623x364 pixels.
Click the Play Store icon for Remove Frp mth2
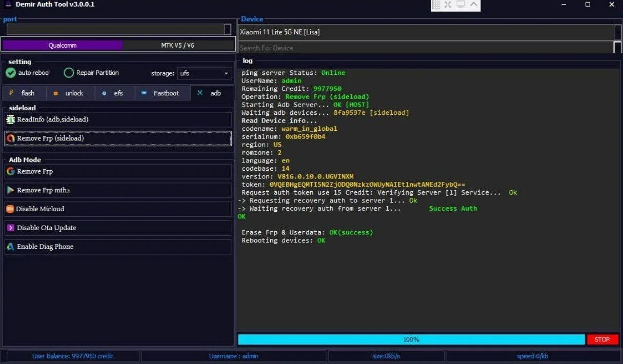click(11, 190)
